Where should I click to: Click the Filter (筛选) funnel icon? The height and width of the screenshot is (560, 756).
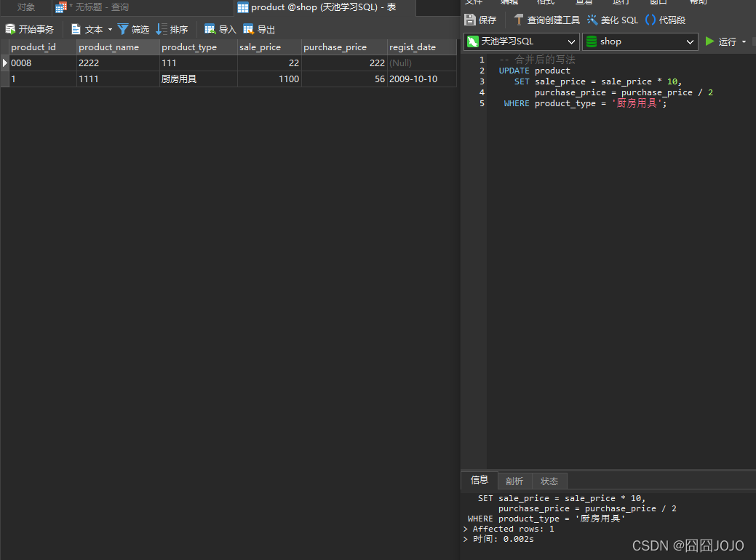point(123,29)
